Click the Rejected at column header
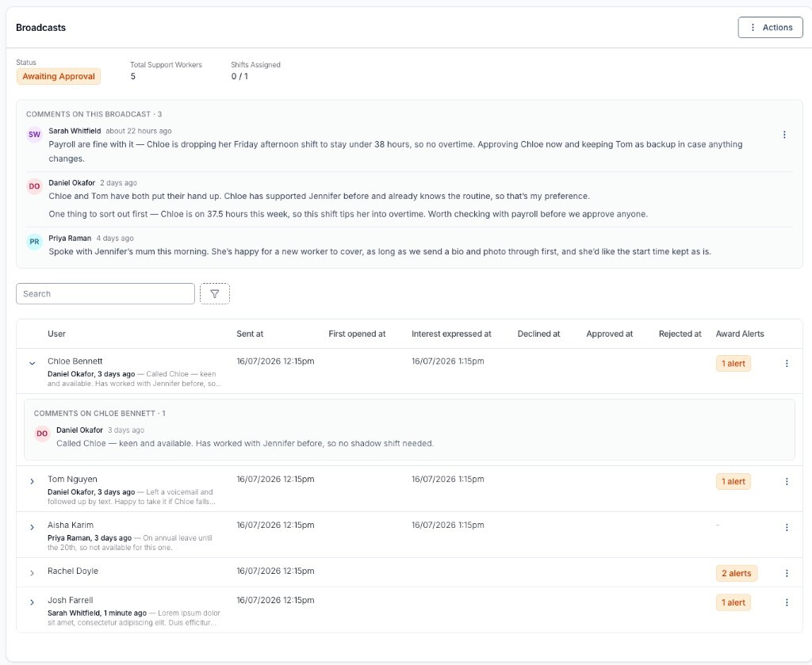The image size is (812, 665). (680, 334)
